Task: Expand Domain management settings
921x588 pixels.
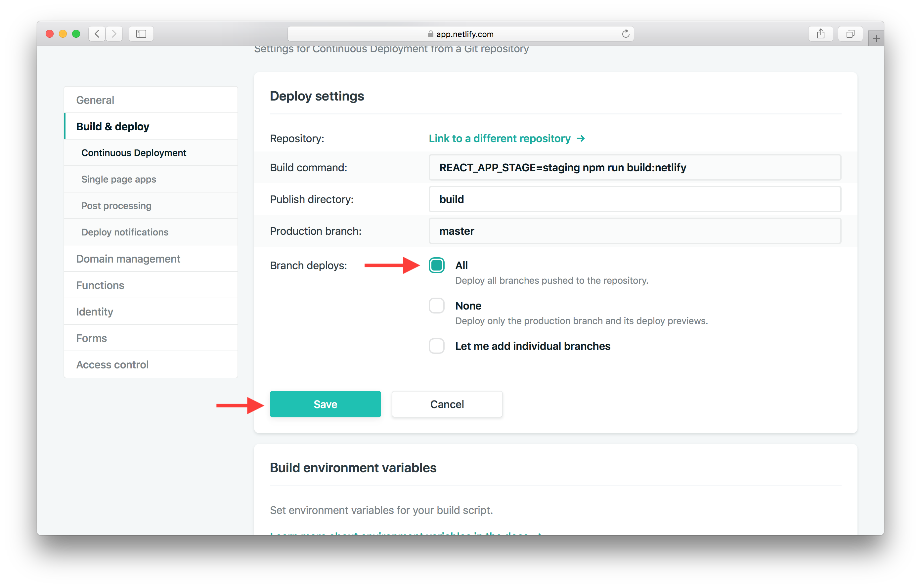Action: click(x=128, y=258)
